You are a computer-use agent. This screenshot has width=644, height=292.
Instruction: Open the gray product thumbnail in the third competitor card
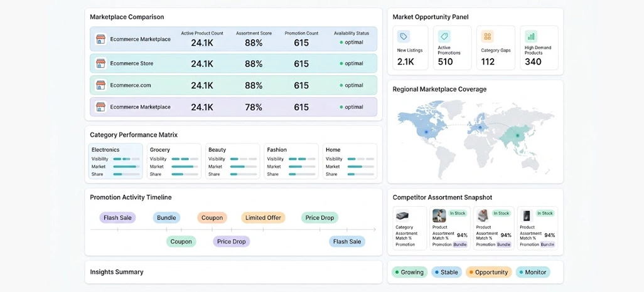[483, 216]
